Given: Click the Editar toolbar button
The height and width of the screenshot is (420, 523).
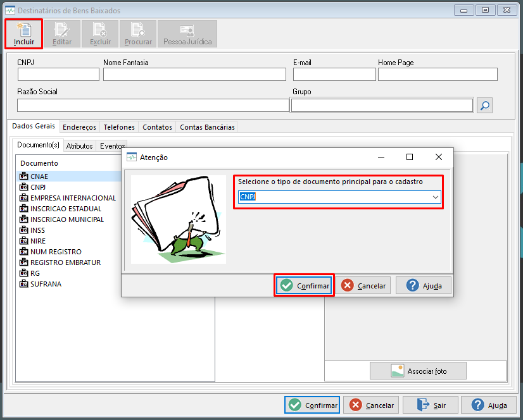Looking at the screenshot, I should coord(62,34).
